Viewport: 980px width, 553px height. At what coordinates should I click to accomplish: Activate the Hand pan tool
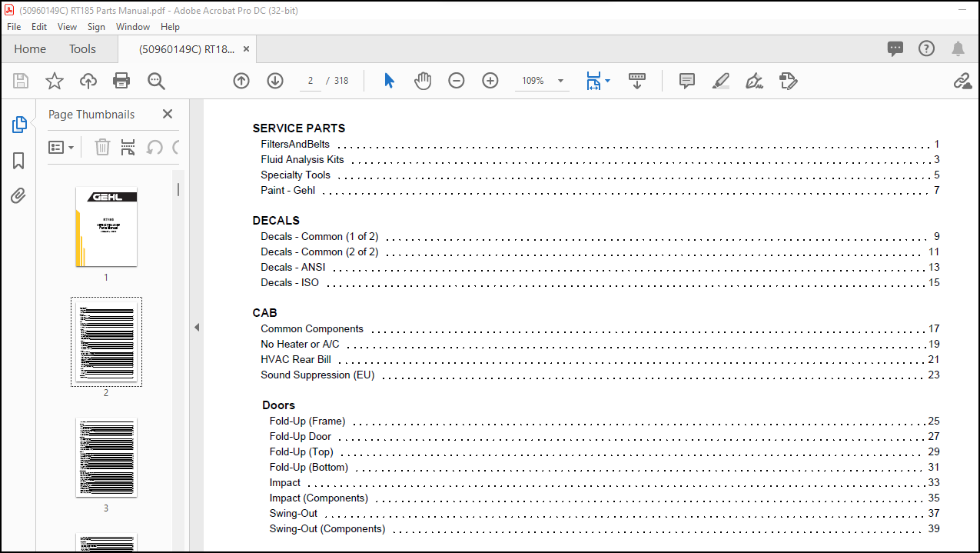click(423, 81)
